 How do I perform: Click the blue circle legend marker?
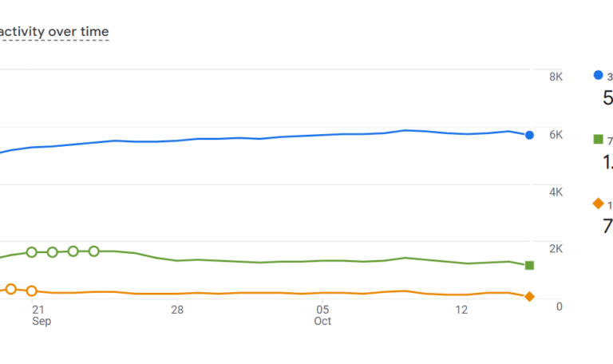click(598, 75)
